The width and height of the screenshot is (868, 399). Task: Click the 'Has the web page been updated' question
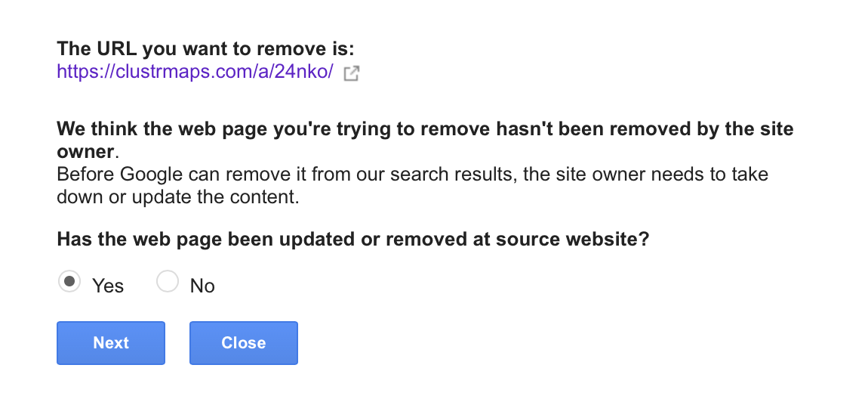pyautogui.click(x=353, y=240)
